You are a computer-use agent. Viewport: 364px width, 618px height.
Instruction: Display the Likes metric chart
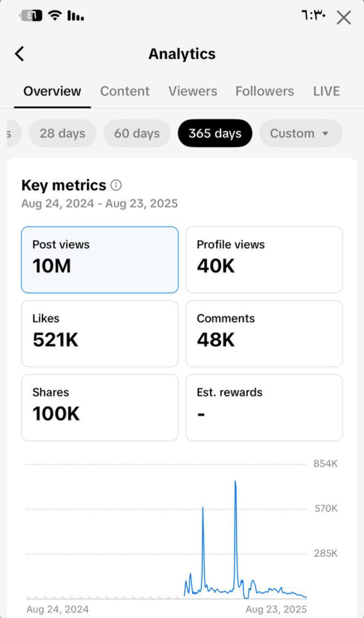[100, 334]
